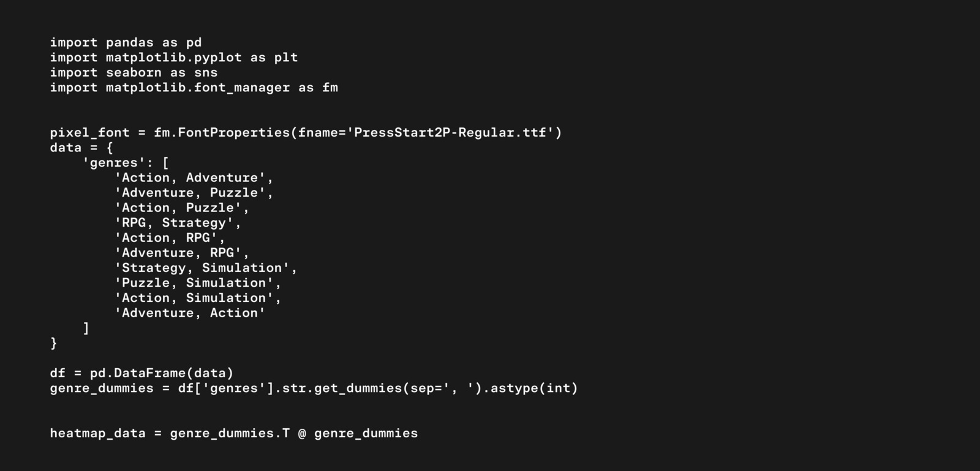Click the matplotlib.font_manager import line

tap(194, 88)
